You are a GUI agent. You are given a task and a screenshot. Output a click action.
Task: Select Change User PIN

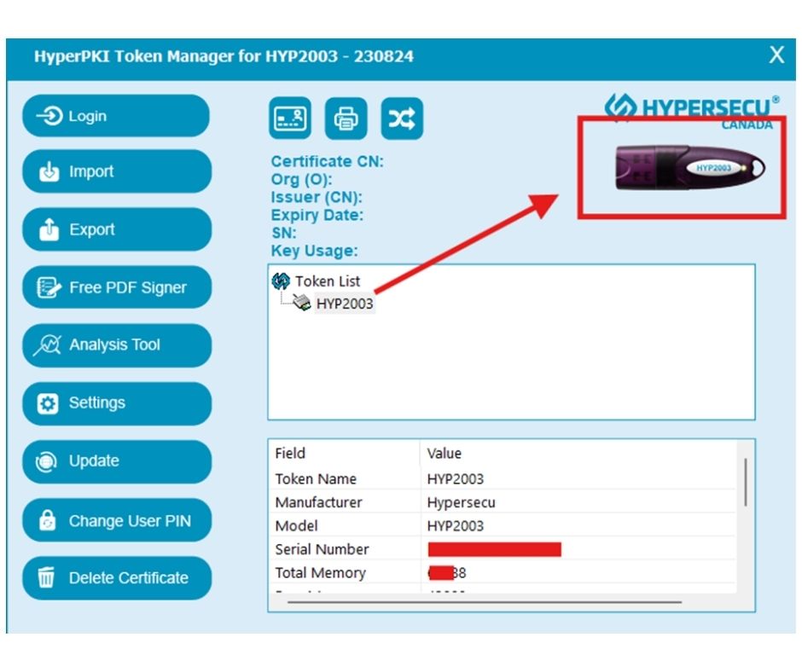pos(117,520)
